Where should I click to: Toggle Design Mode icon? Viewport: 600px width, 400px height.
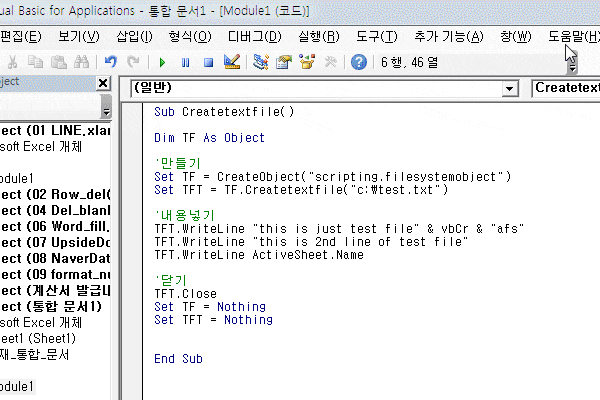[x=232, y=62]
